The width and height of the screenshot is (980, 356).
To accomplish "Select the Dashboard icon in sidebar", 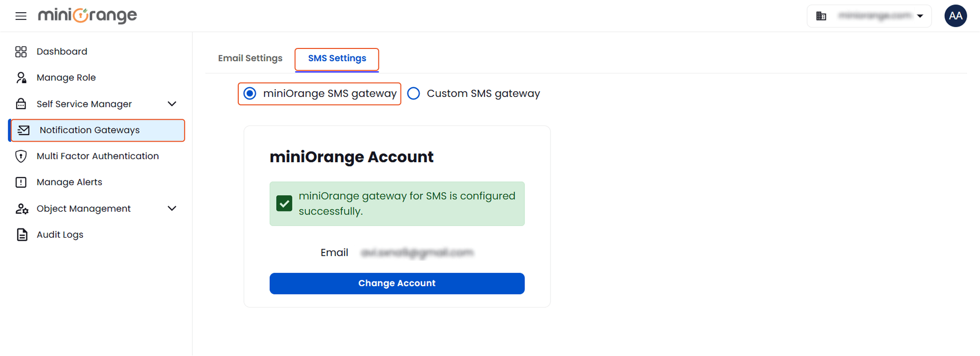I will [x=21, y=52].
